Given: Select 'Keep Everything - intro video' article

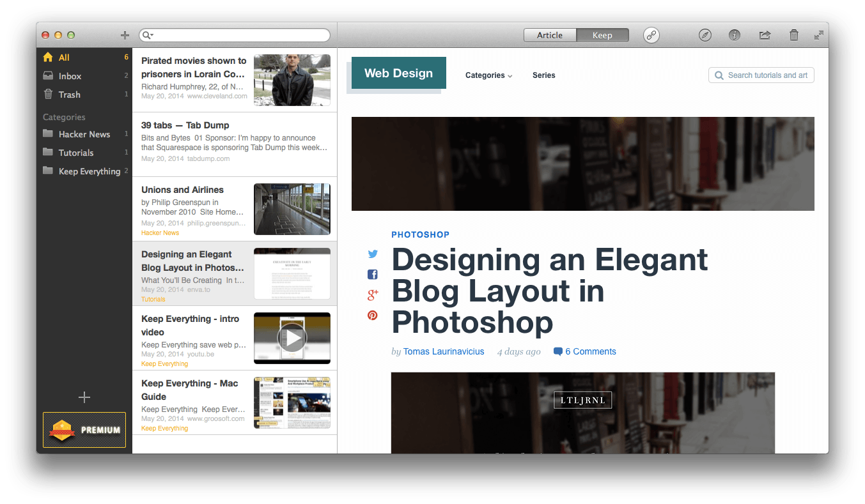Looking at the screenshot, I should 235,339.
